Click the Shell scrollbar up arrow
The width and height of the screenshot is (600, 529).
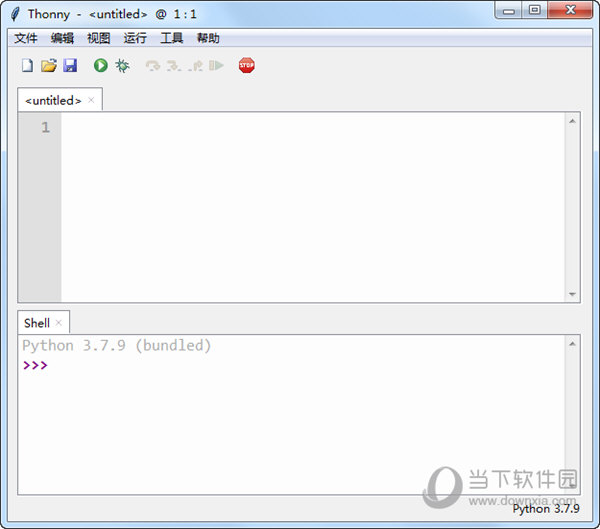click(572, 344)
